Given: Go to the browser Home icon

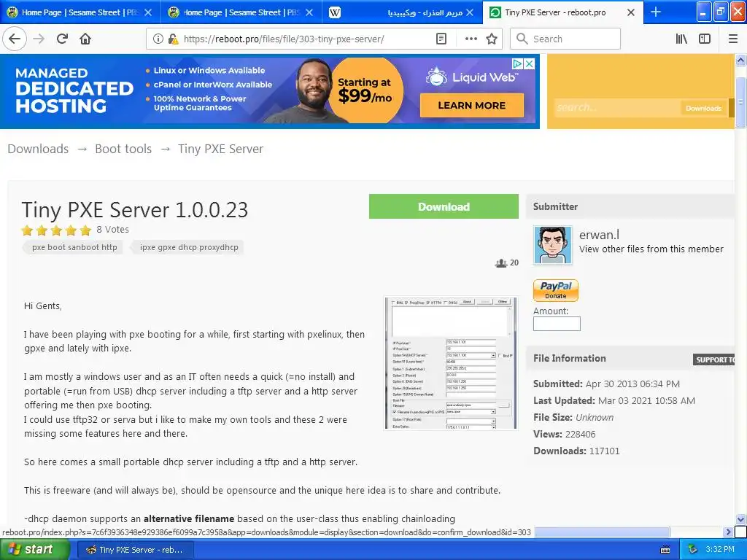Looking at the screenshot, I should [85, 39].
